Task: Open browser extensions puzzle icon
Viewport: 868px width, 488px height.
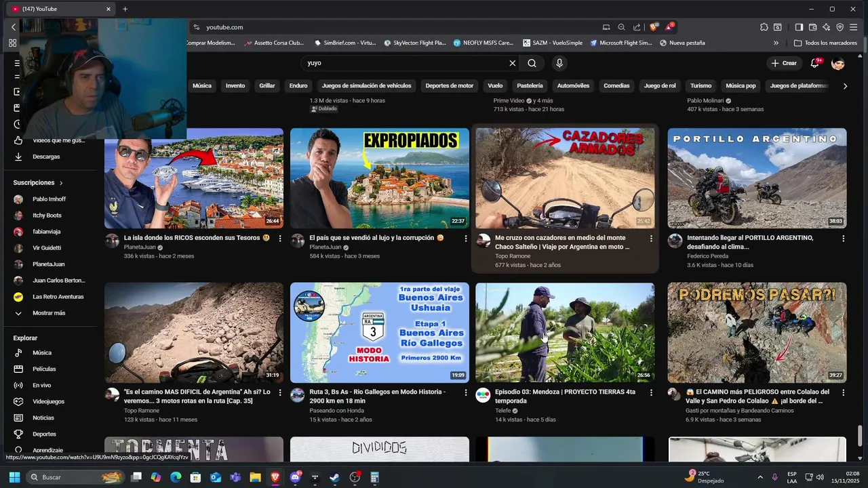Action: click(x=764, y=27)
